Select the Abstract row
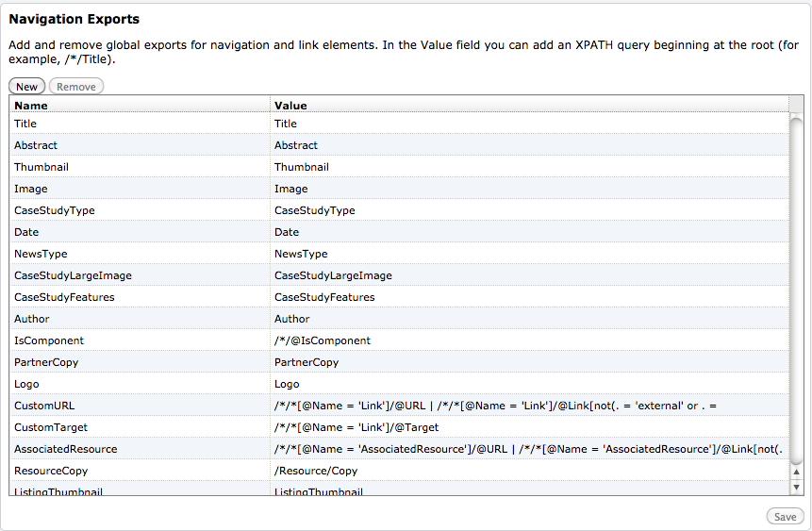This screenshot has height=531, width=812. pos(399,145)
